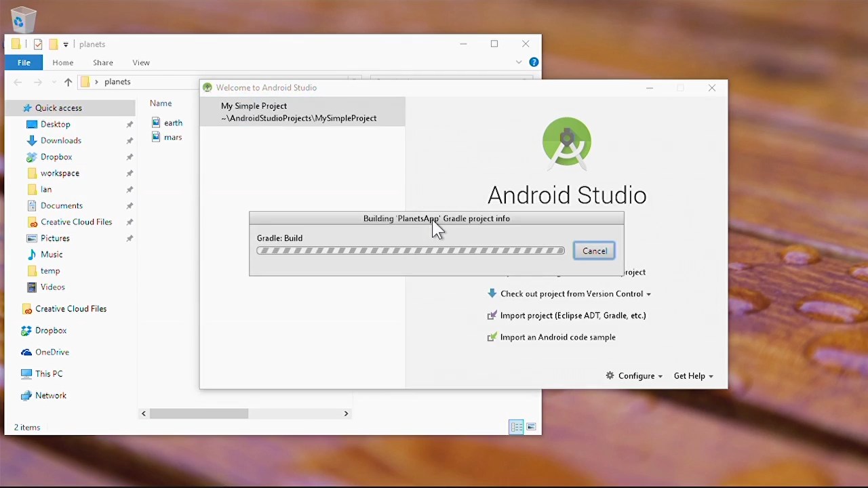The width and height of the screenshot is (868, 488).
Task: Open My Simple Project recent project
Action: coord(302,112)
